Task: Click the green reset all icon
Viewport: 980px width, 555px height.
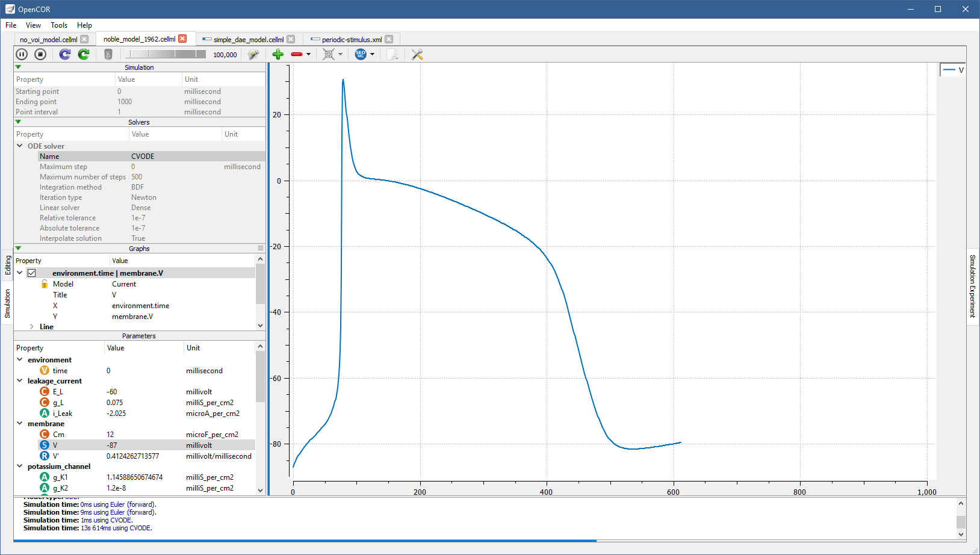Action: point(84,54)
